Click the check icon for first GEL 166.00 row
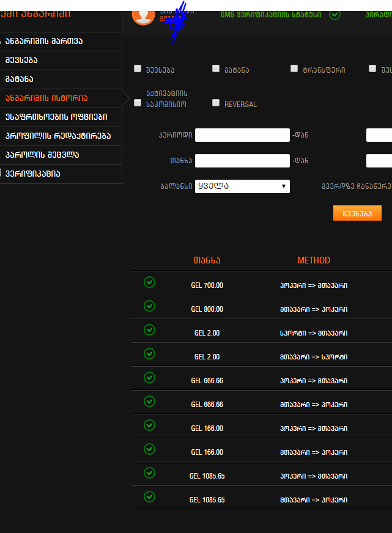392x533 pixels. (x=149, y=425)
